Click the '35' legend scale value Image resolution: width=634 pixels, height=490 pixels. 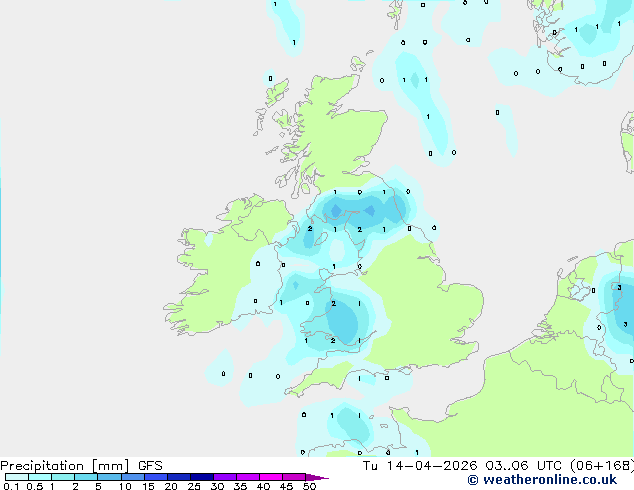click(240, 486)
